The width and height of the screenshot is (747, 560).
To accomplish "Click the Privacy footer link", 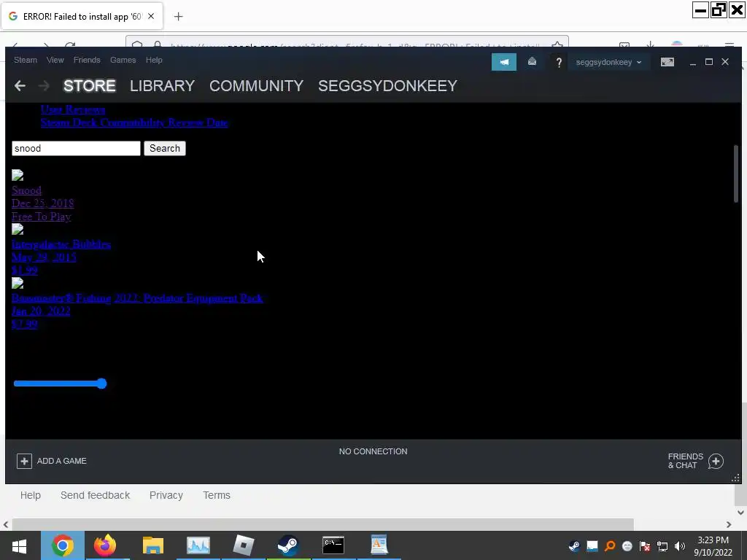I will coord(166,495).
